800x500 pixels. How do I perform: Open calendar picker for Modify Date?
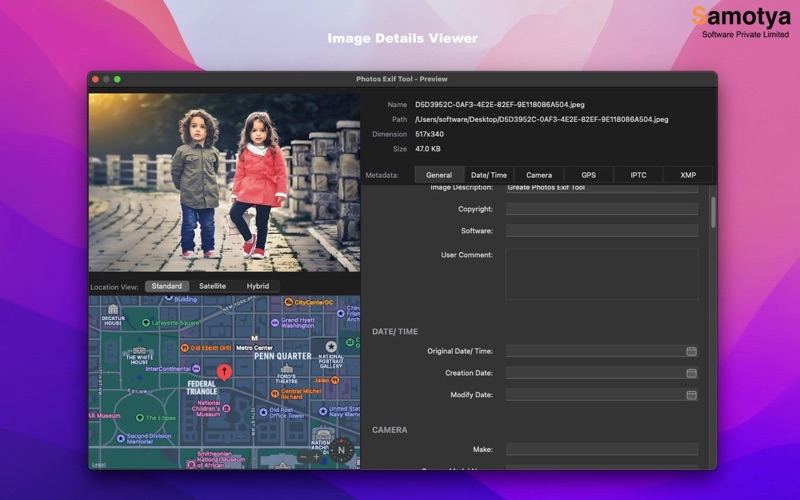pyautogui.click(x=691, y=395)
